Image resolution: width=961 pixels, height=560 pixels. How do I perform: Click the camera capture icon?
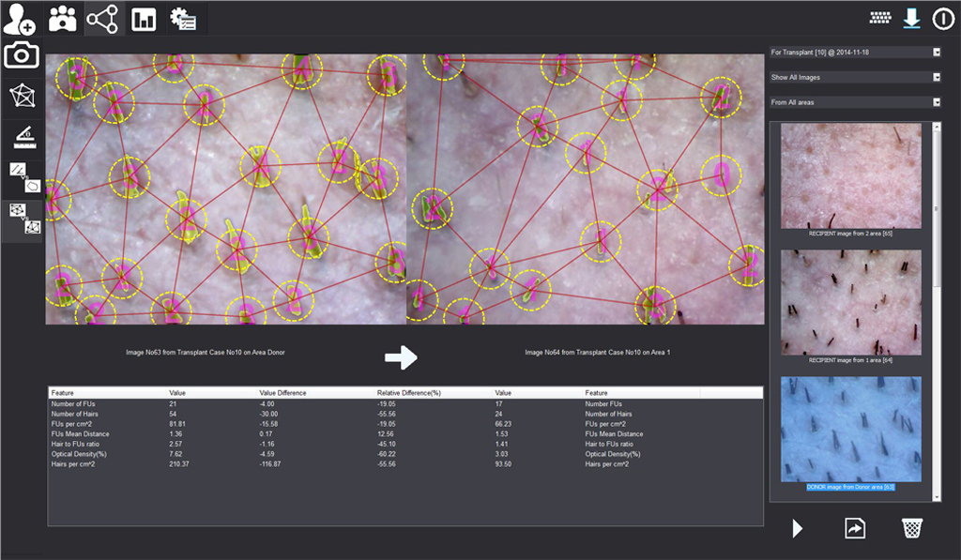point(22,55)
